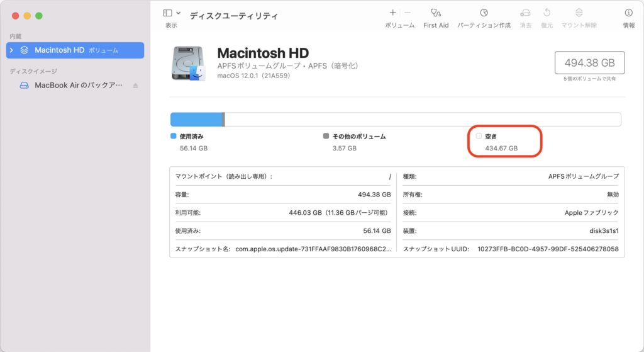The width and height of the screenshot is (644, 352).
Task: Click the 494.38 GB capacity box
Action: [x=589, y=62]
